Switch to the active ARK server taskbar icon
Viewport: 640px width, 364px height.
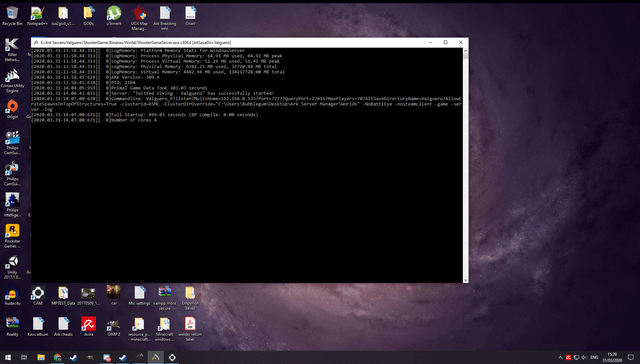156,357
